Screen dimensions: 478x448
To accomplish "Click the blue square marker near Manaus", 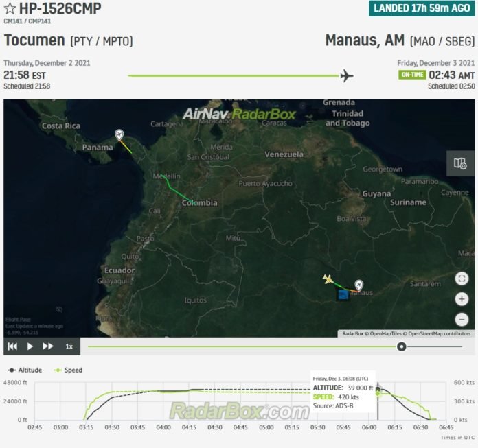I will [x=343, y=295].
